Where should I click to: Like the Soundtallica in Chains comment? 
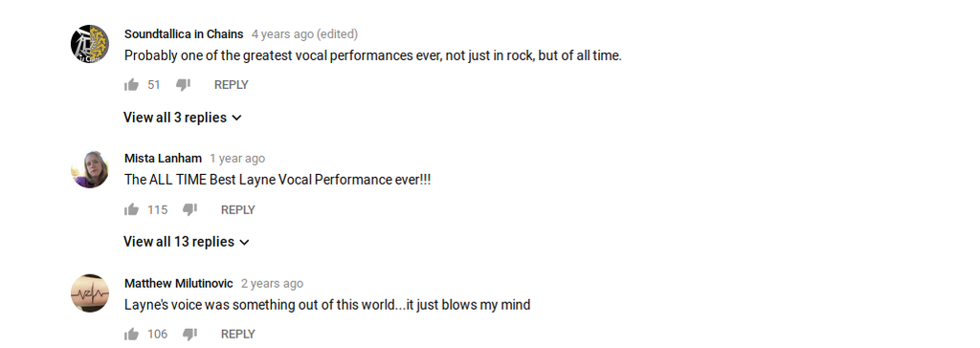[x=131, y=85]
